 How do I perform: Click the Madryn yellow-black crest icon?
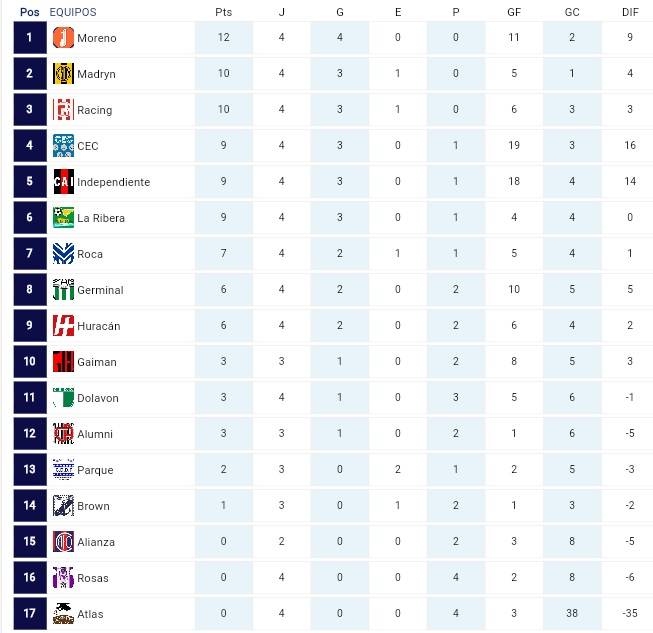pos(63,73)
